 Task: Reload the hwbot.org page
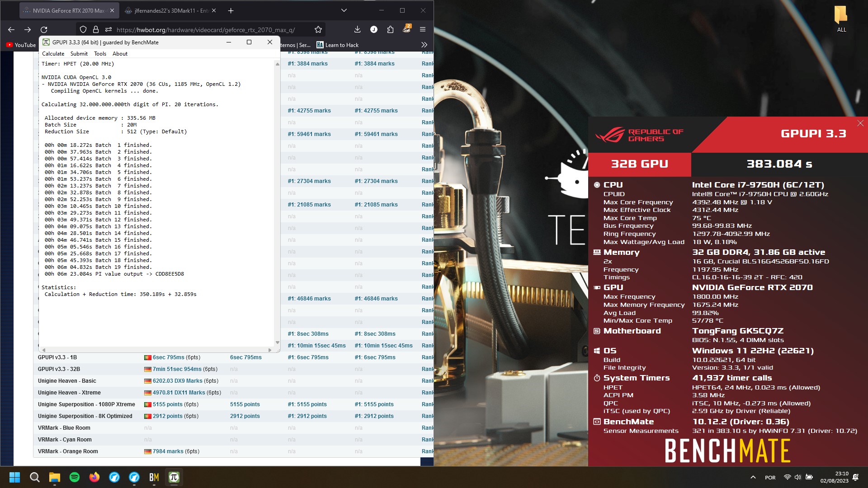coord(44,29)
